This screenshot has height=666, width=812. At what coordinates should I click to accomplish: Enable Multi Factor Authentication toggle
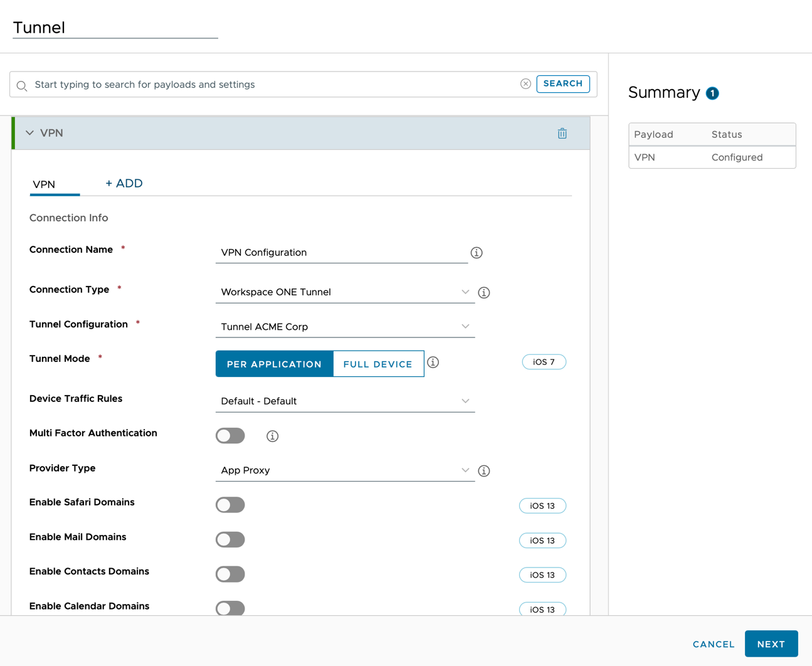point(230,436)
